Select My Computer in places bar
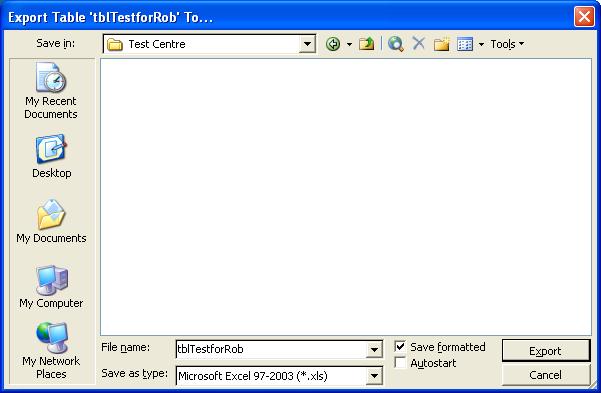This screenshot has height=393, width=601. 51,287
